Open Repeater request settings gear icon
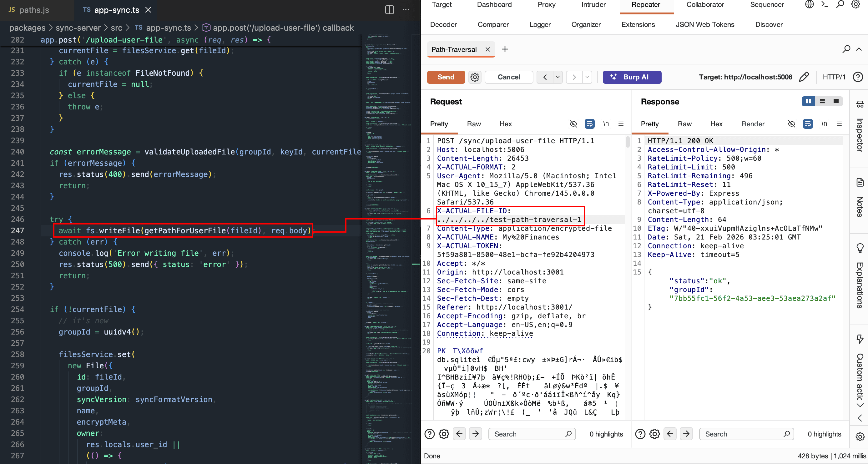 coord(475,77)
